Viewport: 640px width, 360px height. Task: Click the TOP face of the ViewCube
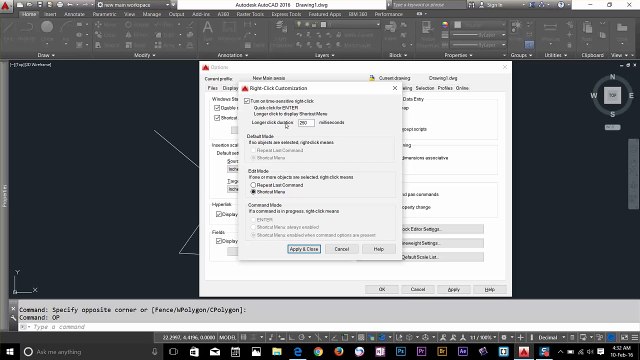pyautogui.click(x=612, y=95)
